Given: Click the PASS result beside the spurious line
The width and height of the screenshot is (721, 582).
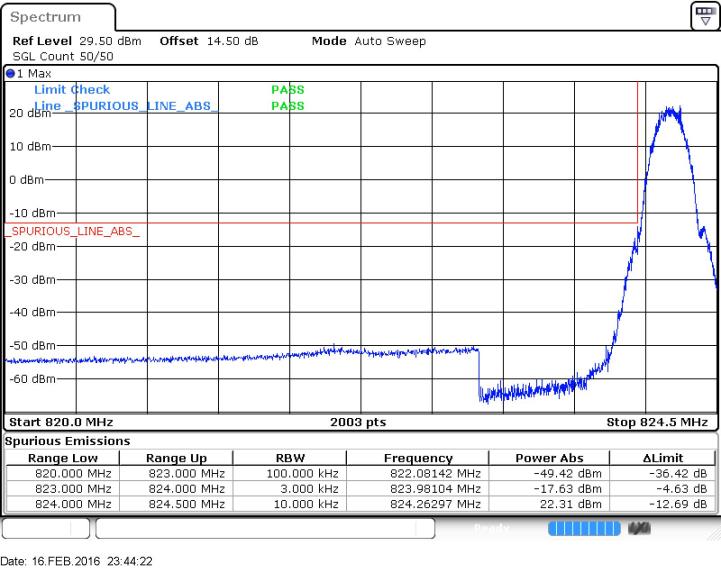Looking at the screenshot, I should click(288, 106).
